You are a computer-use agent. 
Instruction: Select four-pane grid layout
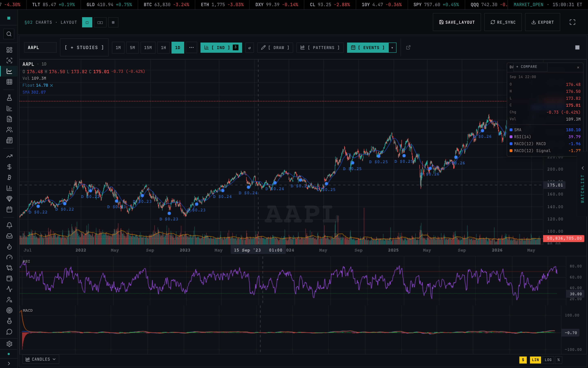click(x=113, y=22)
